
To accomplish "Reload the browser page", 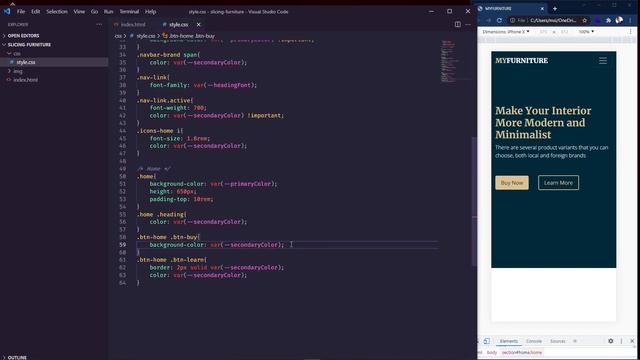I will coord(499,20).
